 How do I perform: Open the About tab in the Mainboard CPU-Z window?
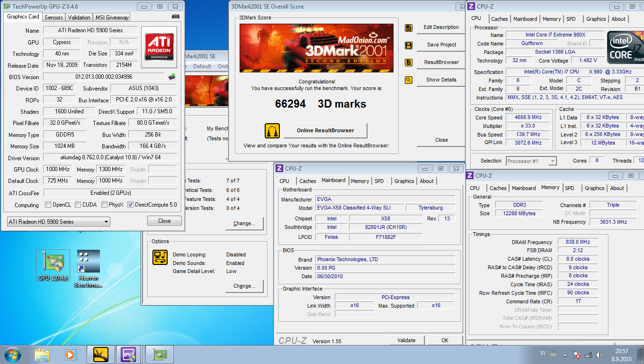427,181
